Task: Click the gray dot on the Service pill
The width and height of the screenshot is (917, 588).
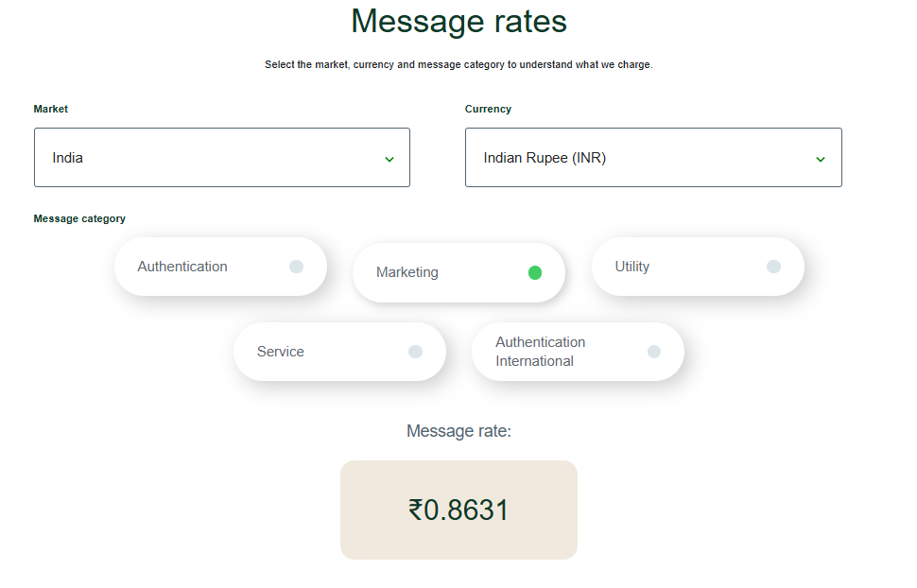Action: (x=415, y=351)
